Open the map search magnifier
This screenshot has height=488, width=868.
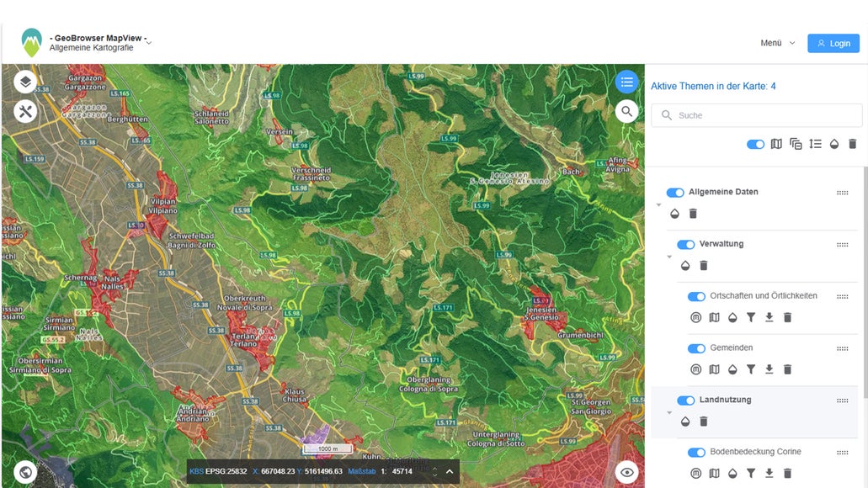point(626,110)
